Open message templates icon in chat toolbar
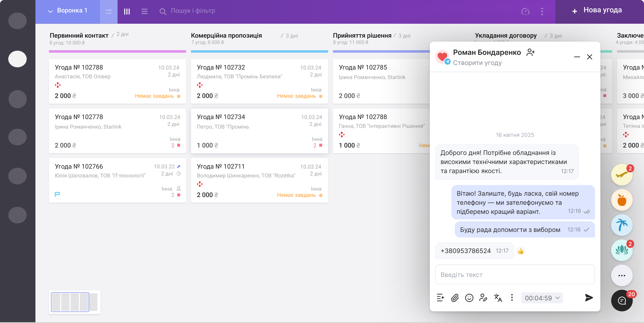The width and height of the screenshot is (644, 323). [x=440, y=298]
